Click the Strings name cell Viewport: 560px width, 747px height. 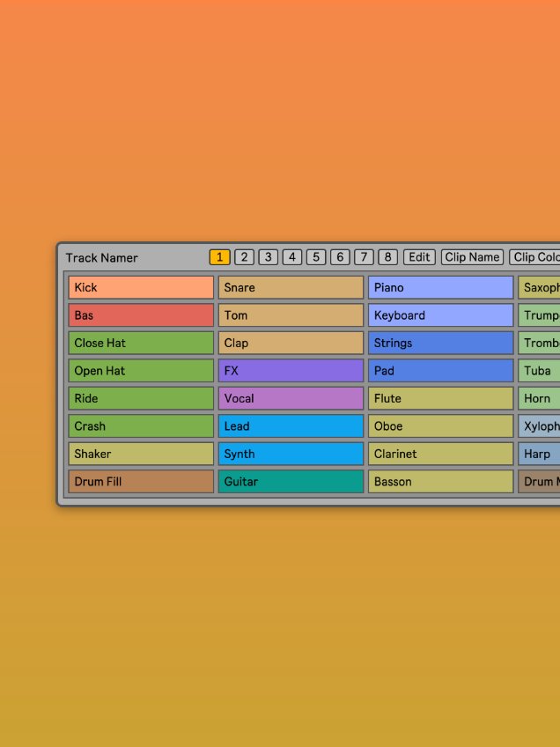(441, 343)
